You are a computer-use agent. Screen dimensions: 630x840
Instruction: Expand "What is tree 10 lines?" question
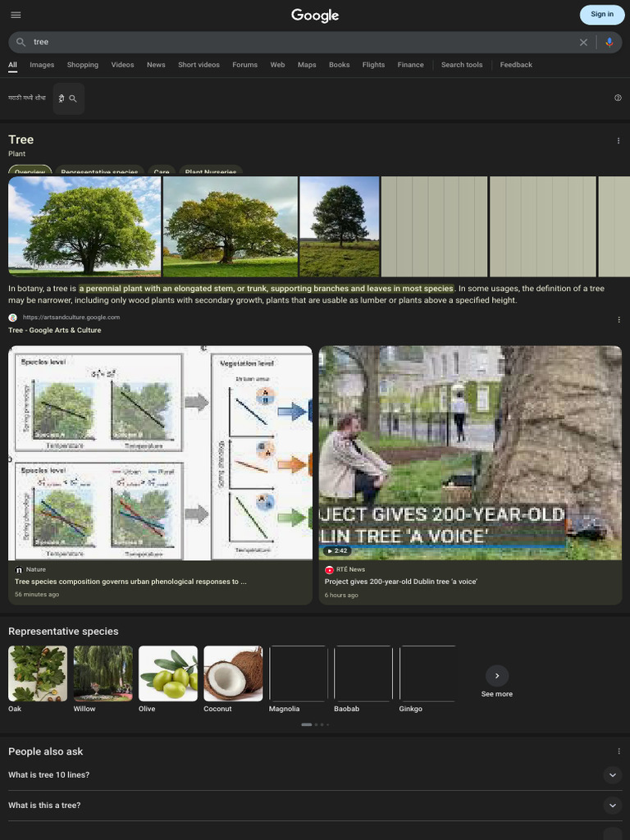click(612, 775)
